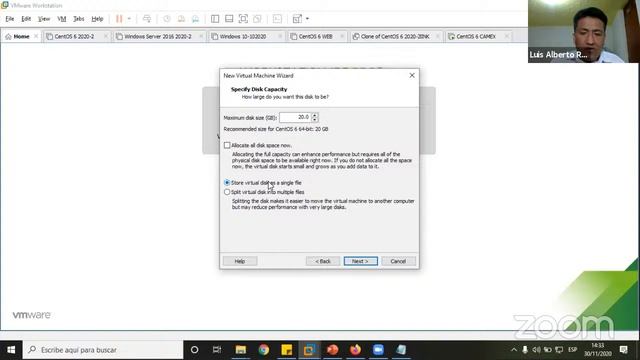Screen dimensions: 640x360
Task: Click the Pause (suspend) toolbar icon
Action: [x=119, y=19]
